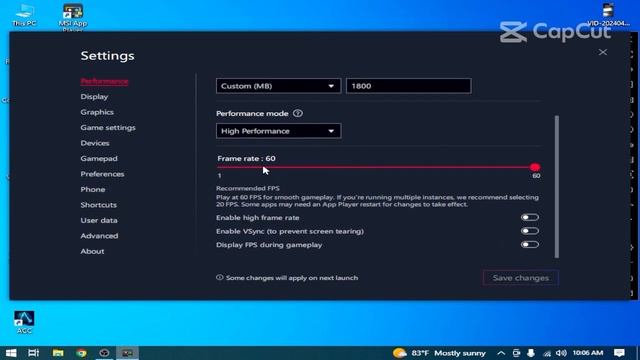Open the High Performance mode dropdown
Screen dimensions: 640x360
[278, 131]
